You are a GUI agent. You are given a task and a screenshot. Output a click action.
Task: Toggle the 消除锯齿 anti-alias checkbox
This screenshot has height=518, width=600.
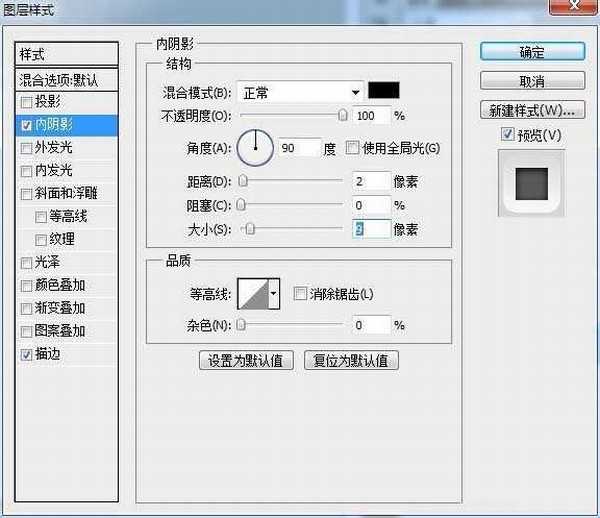click(x=300, y=294)
